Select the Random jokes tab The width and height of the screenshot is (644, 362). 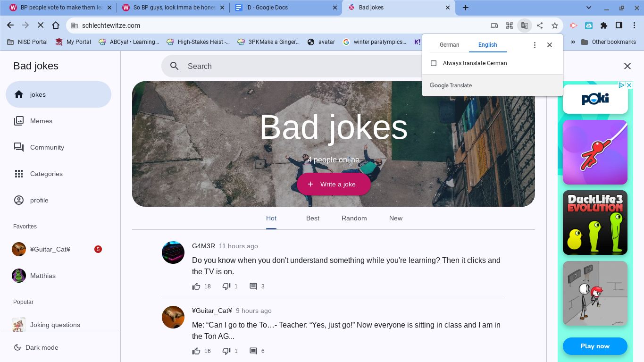click(354, 218)
